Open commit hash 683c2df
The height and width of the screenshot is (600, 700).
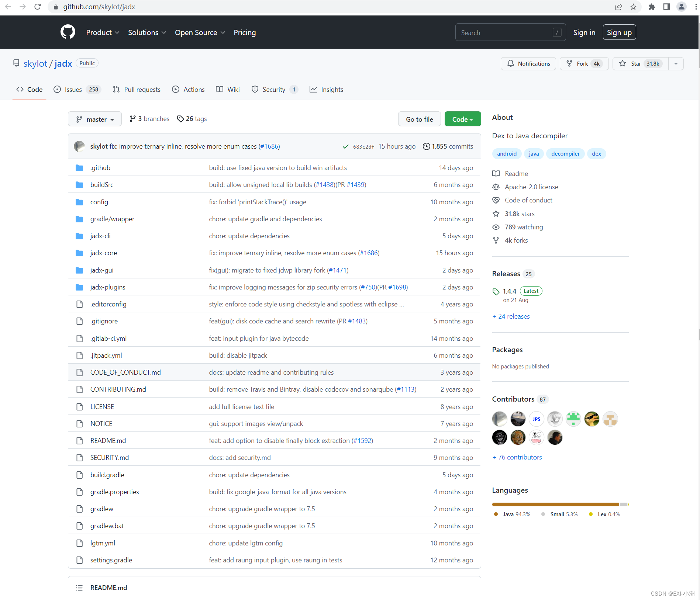pos(363,147)
